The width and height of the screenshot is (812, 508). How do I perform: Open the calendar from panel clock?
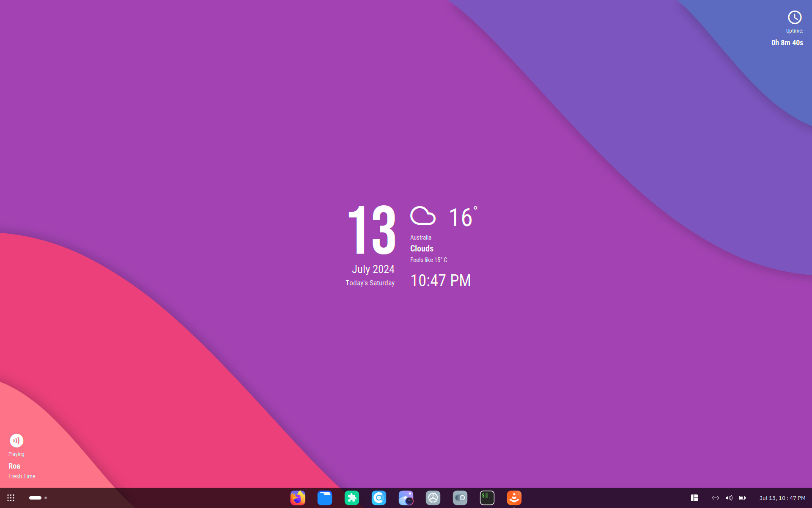pos(782,498)
